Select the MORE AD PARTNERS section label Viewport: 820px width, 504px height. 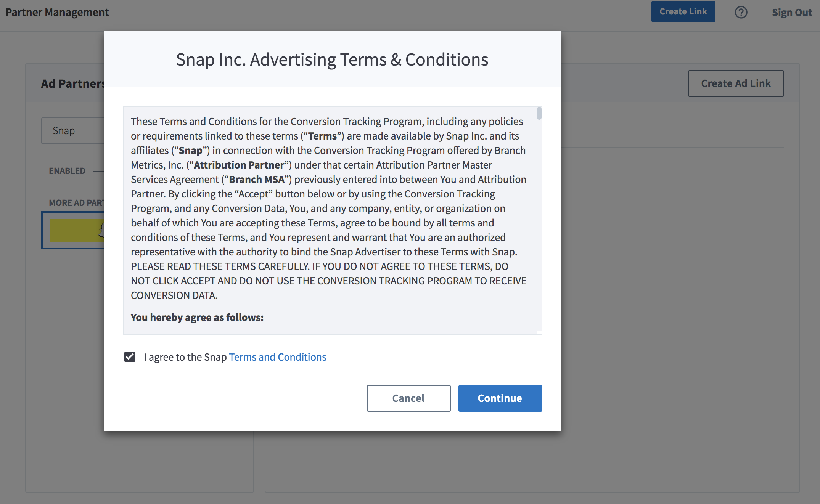point(76,203)
